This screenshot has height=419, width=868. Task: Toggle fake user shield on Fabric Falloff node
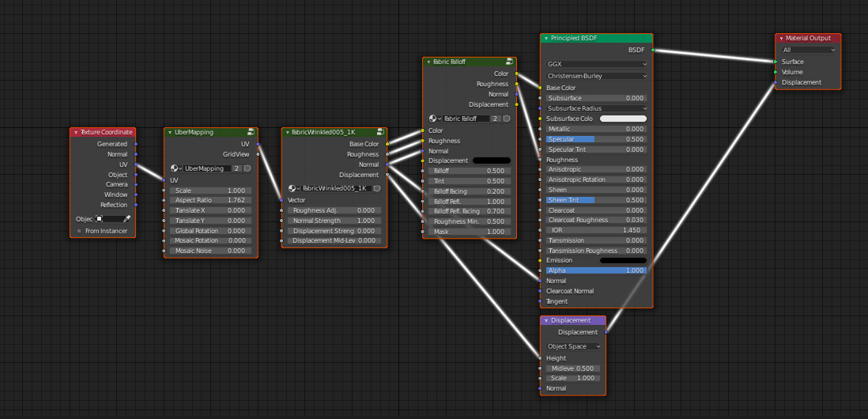507,119
